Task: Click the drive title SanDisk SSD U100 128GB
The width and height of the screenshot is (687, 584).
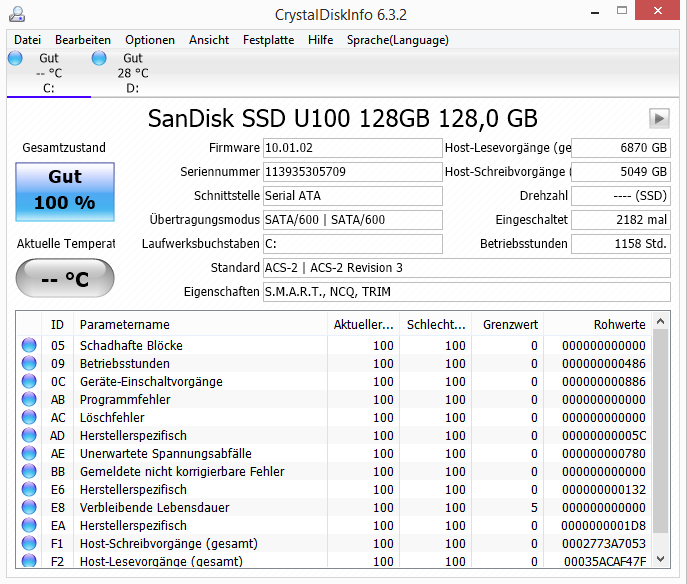Action: [343, 118]
